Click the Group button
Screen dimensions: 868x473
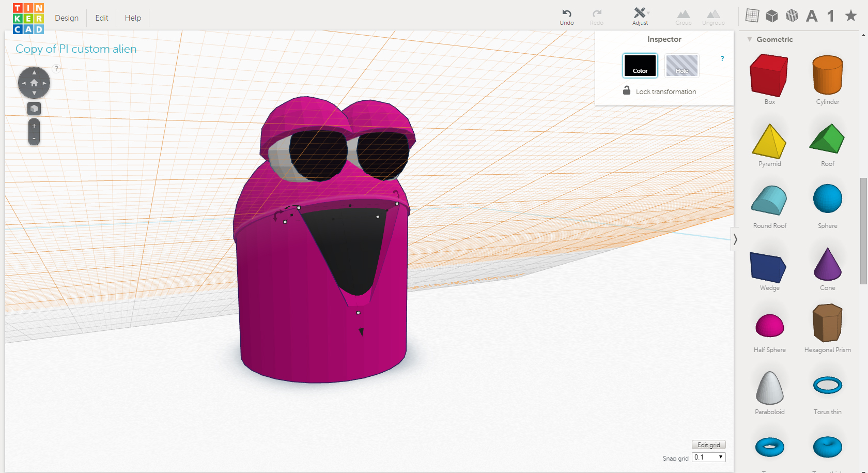684,17
